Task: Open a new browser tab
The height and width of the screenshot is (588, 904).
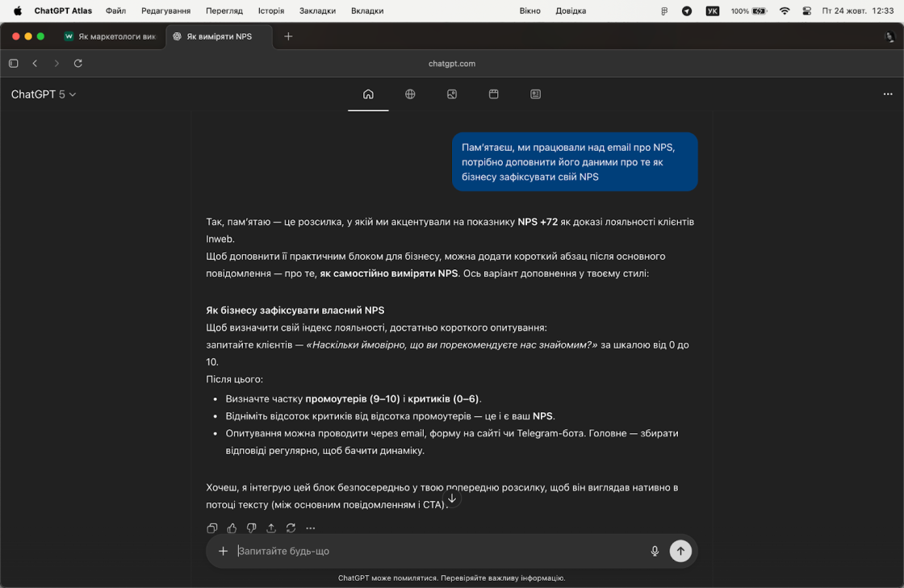Action: pos(288,36)
